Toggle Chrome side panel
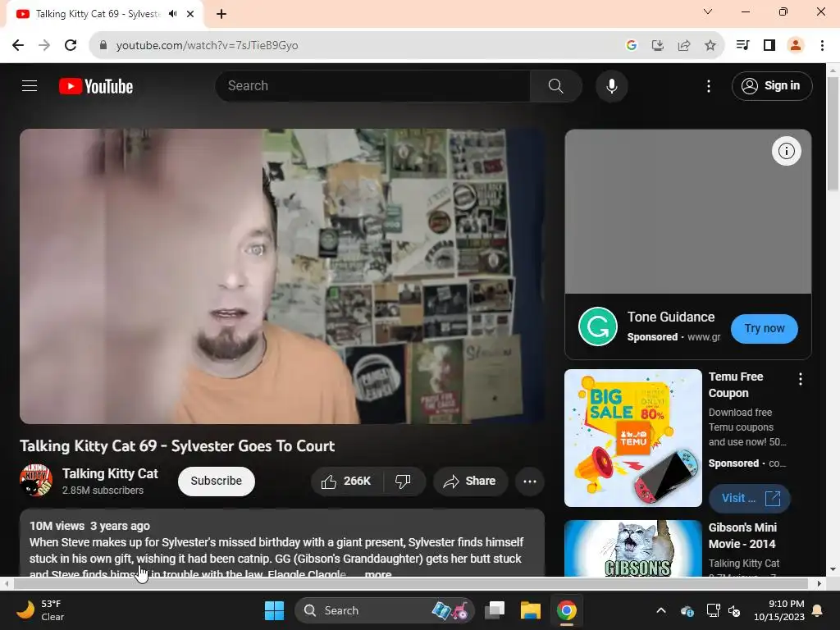The image size is (840, 630). [769, 45]
